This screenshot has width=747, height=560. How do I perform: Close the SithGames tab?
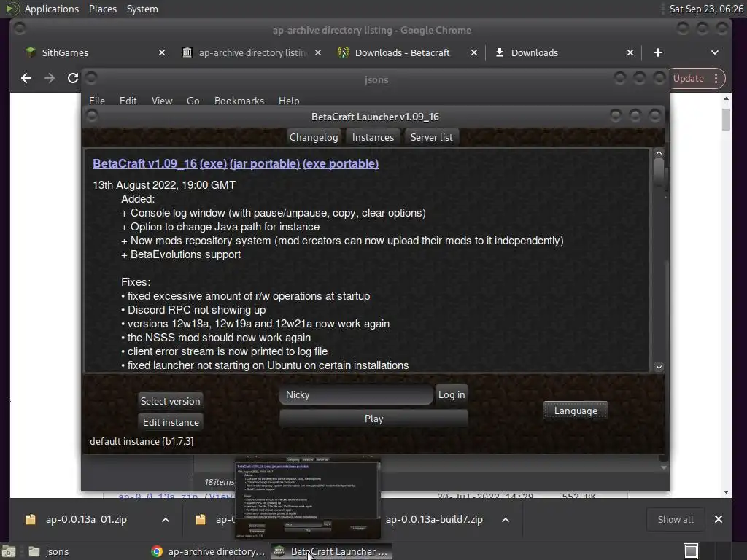coord(162,52)
